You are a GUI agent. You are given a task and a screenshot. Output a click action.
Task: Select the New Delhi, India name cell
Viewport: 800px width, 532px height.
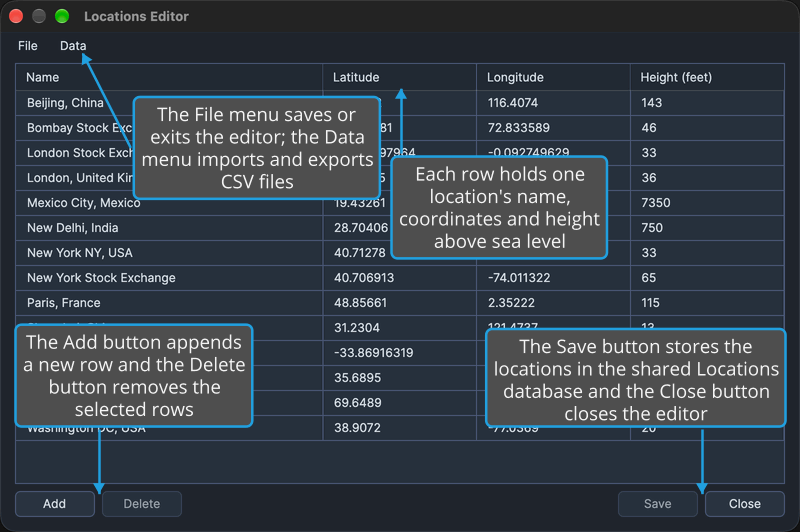(169, 228)
